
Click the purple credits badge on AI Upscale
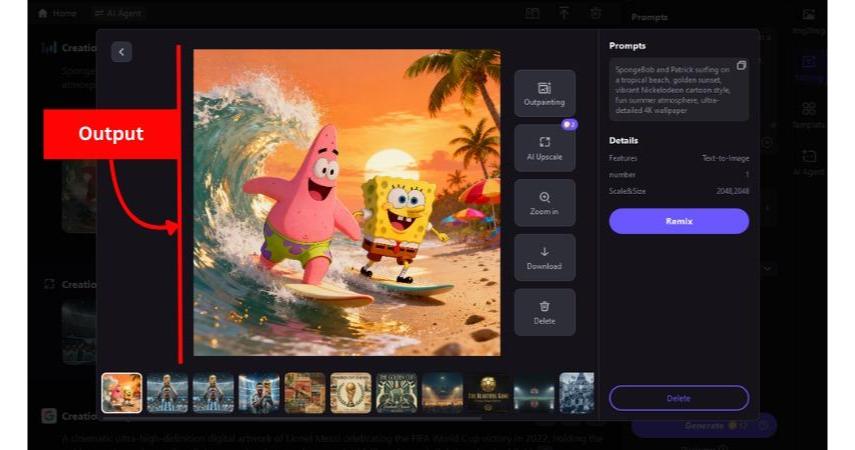pyautogui.click(x=569, y=125)
